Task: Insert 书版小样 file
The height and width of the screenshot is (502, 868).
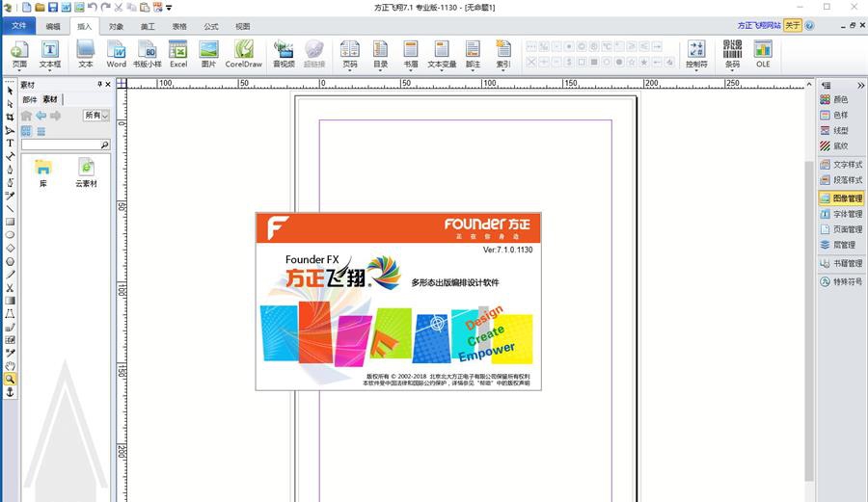Action: [148, 54]
